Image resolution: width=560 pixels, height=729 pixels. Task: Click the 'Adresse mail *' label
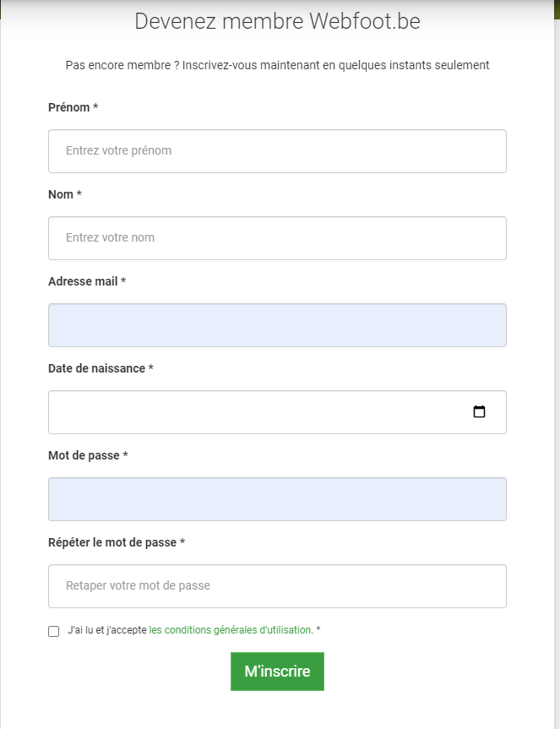tap(87, 281)
